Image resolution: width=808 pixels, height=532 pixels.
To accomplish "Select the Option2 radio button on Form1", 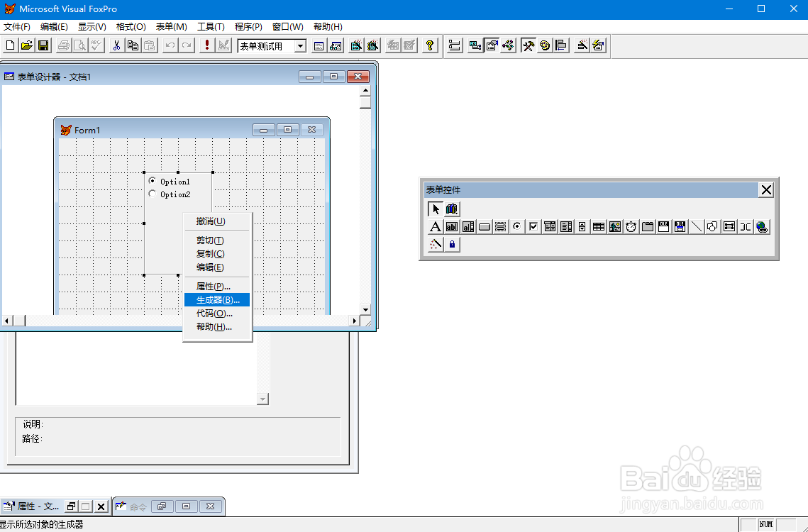I will tap(153, 194).
